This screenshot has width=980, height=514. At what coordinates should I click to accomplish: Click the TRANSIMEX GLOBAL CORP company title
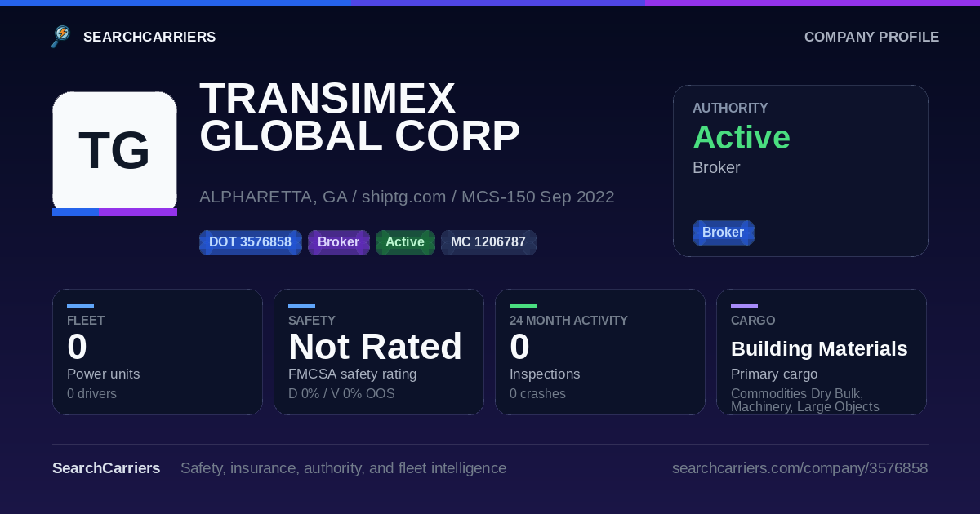click(x=359, y=117)
